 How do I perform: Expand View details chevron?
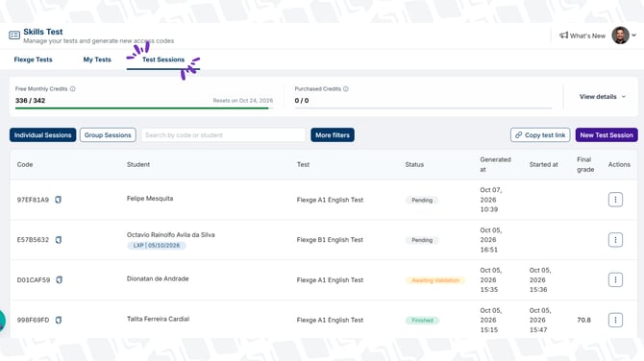[624, 97]
